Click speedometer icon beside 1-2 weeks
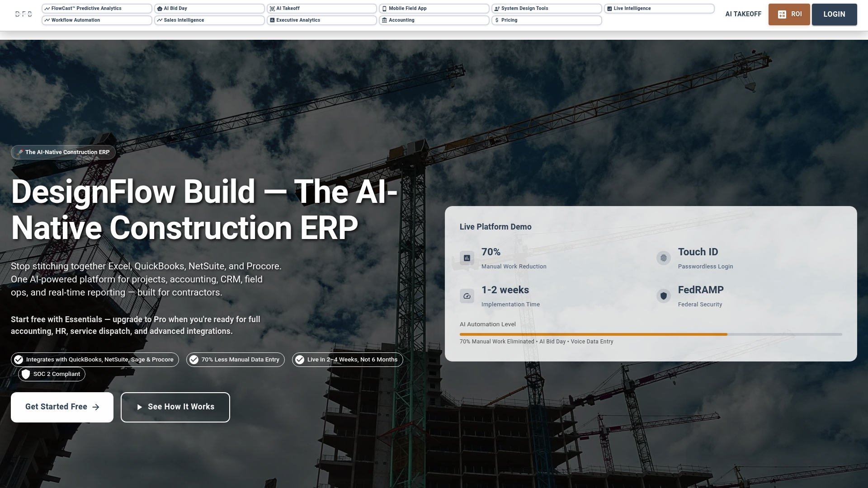The height and width of the screenshot is (488, 868). click(x=467, y=296)
